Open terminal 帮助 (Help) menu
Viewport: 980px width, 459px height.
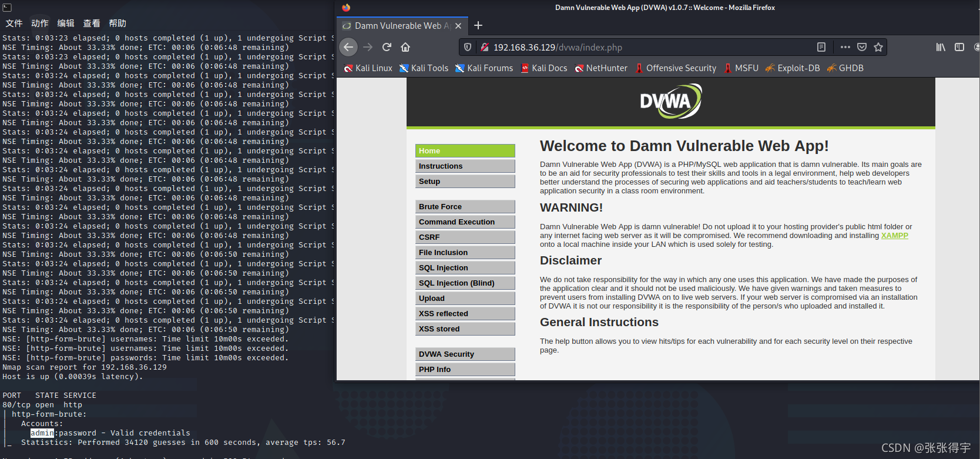pos(118,24)
